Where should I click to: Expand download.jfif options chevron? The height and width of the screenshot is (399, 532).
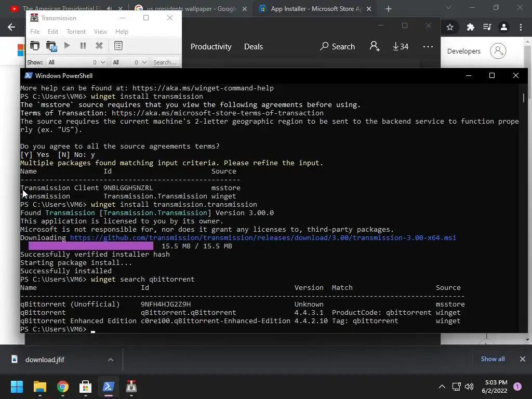(111, 360)
